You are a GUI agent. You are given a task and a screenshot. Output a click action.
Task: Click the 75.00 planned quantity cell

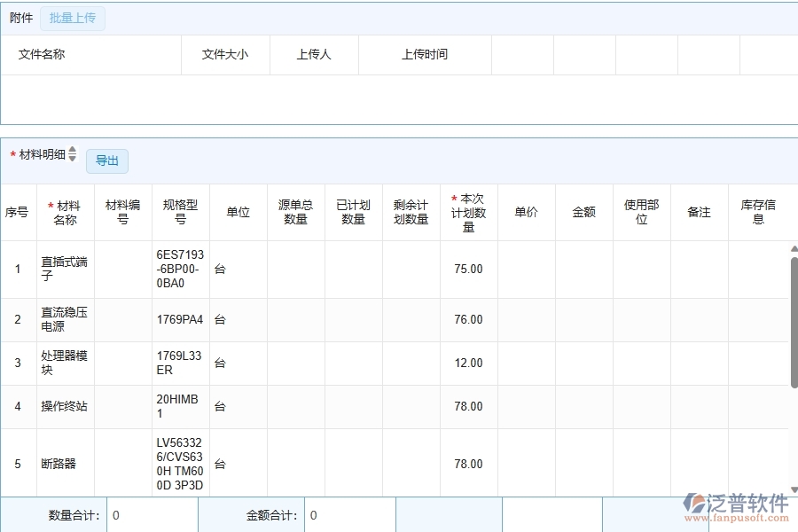(x=468, y=269)
